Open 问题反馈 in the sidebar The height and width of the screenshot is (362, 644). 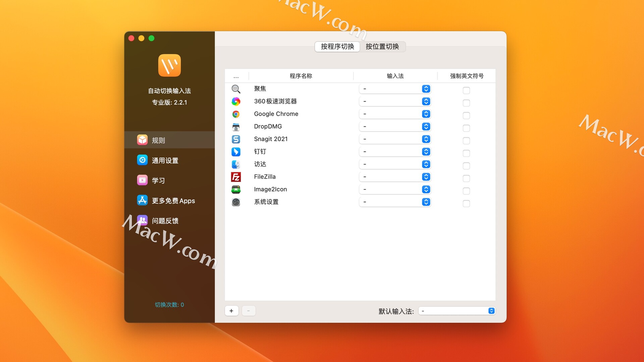(169, 220)
